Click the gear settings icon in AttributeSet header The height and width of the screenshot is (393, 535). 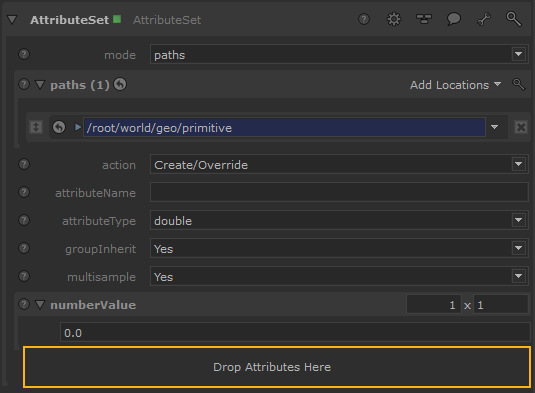394,19
